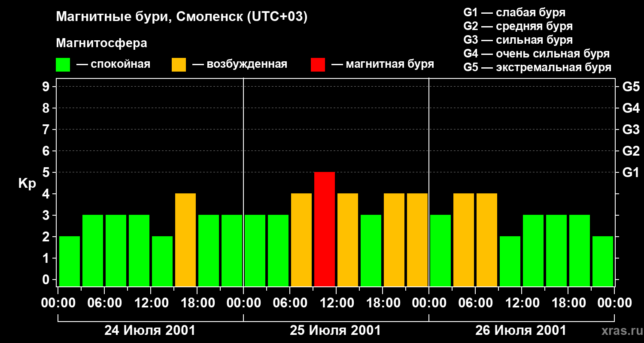Image resolution: width=644 pixels, height=343 pixels.
Task: Select the green 09:00–12:00 bar on 26 July
Action: pyautogui.click(x=510, y=261)
